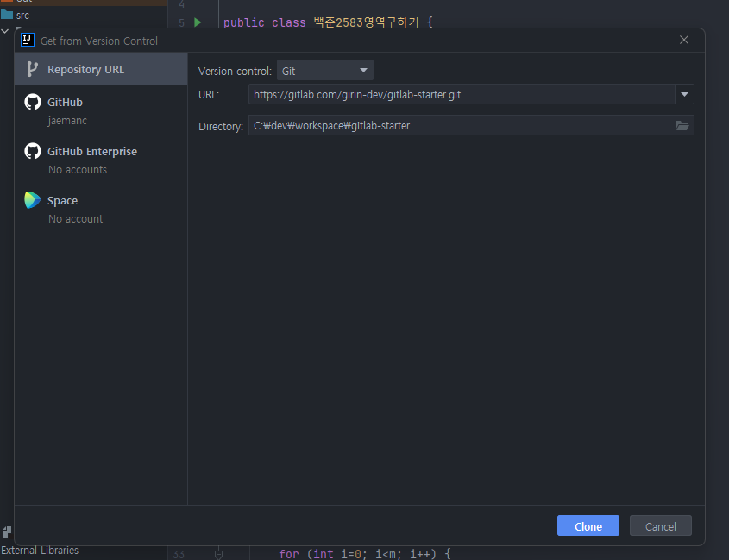The image size is (729, 560).
Task: Choose the Space option in the sidebar
Action: (101, 210)
